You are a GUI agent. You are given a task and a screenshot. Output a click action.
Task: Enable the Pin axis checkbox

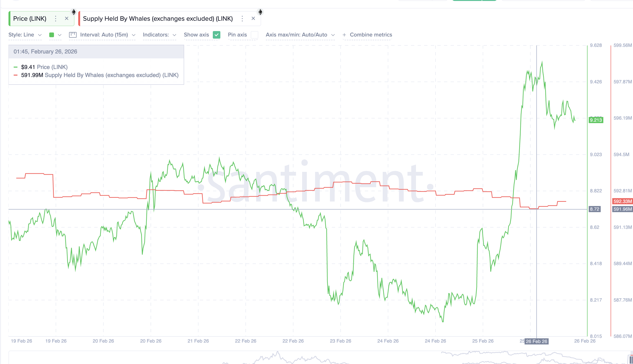(x=254, y=35)
